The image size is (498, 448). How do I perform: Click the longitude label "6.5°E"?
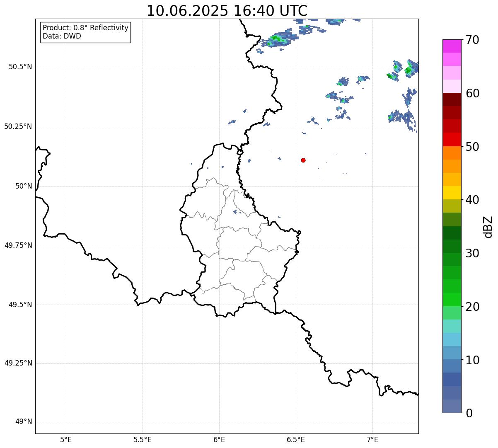[296, 440]
